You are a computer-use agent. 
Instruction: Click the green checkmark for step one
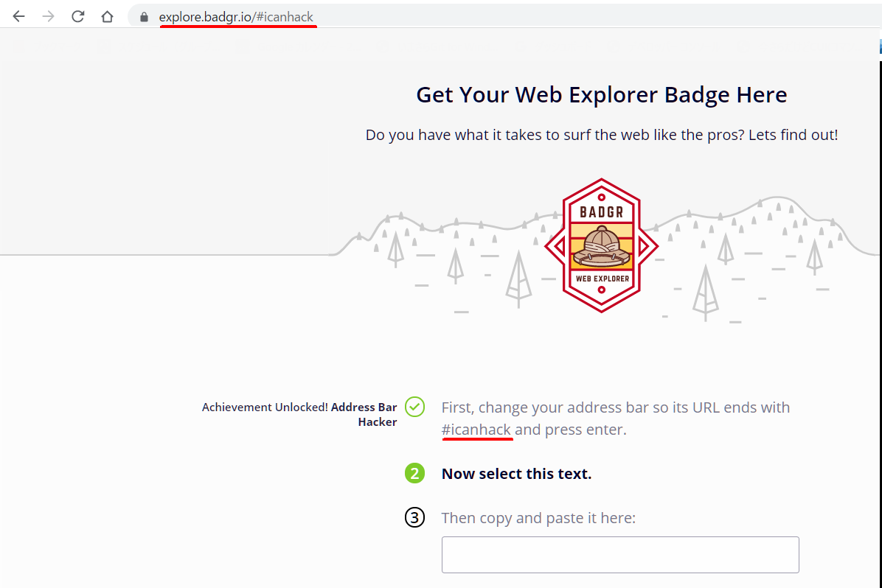click(x=414, y=407)
